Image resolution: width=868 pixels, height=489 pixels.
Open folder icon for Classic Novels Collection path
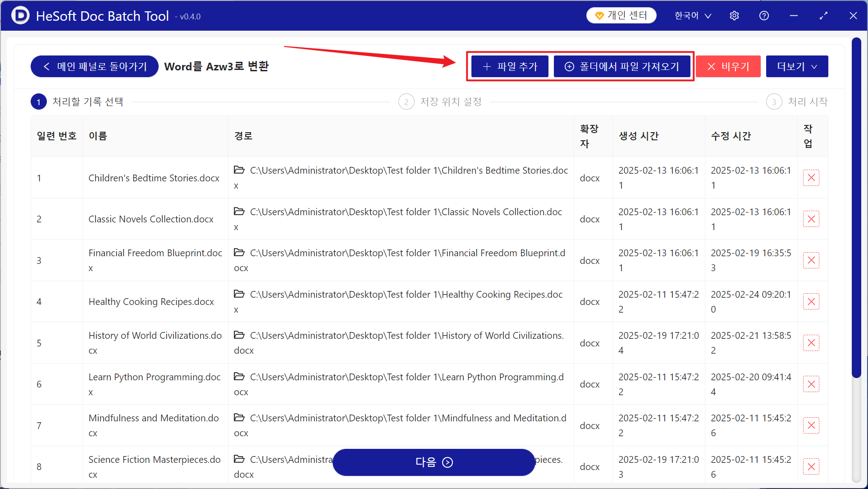[239, 212]
